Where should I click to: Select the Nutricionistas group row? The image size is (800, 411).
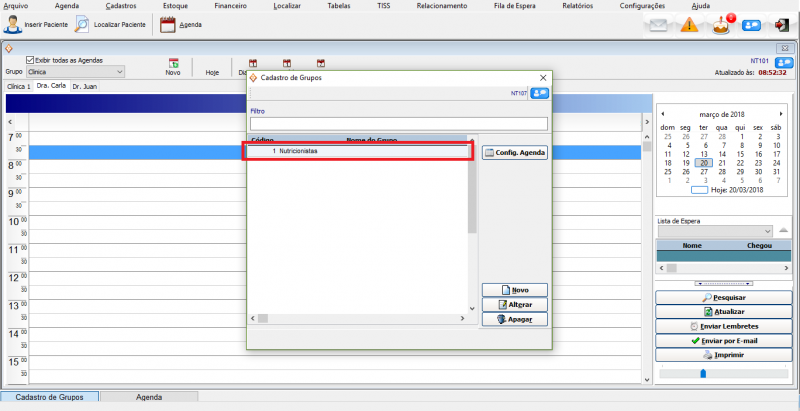[357, 151]
